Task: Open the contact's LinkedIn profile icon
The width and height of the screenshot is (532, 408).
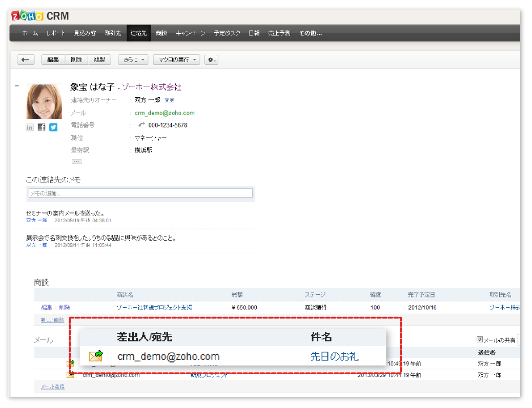Action: [x=30, y=127]
